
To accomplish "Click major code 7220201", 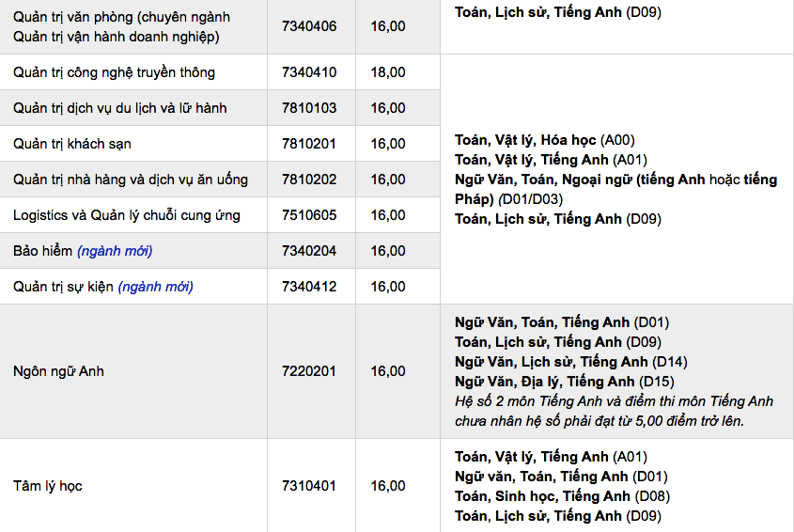I will click(x=309, y=371).
